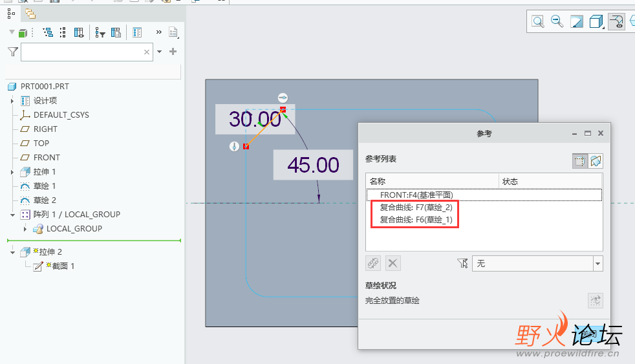Expand the toolbar overflow chevrons

(x=159, y=32)
